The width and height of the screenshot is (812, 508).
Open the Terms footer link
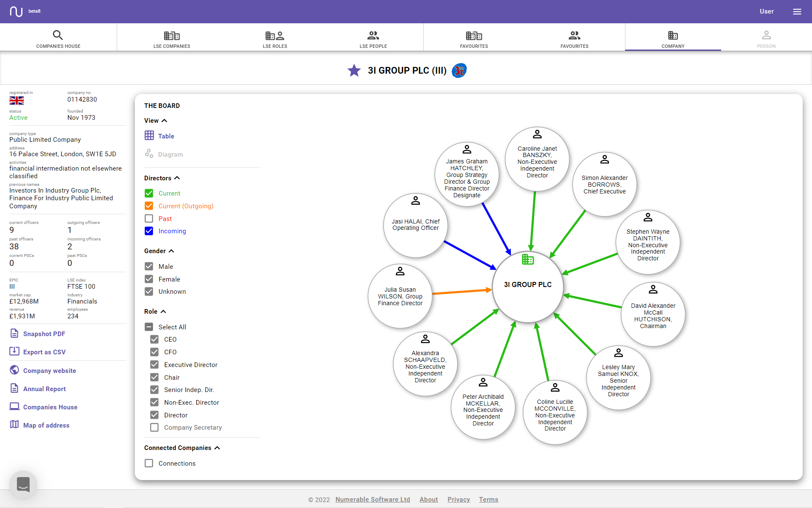488,500
